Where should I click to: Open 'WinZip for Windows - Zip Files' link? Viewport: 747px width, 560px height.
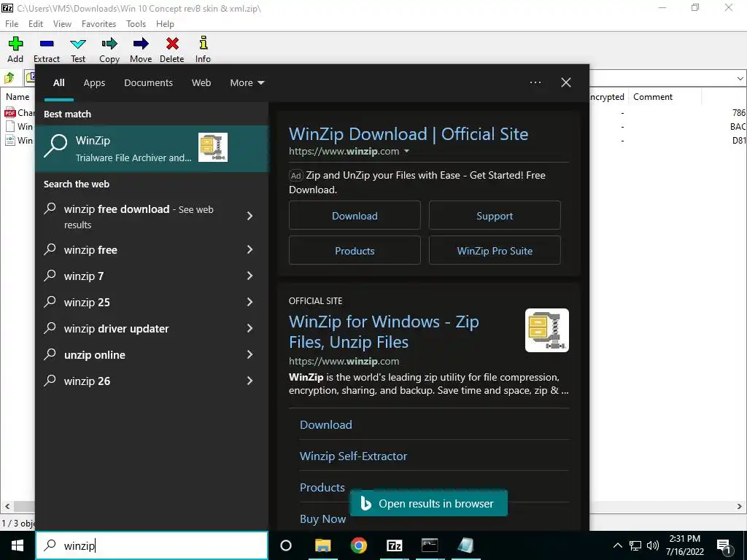(384, 332)
